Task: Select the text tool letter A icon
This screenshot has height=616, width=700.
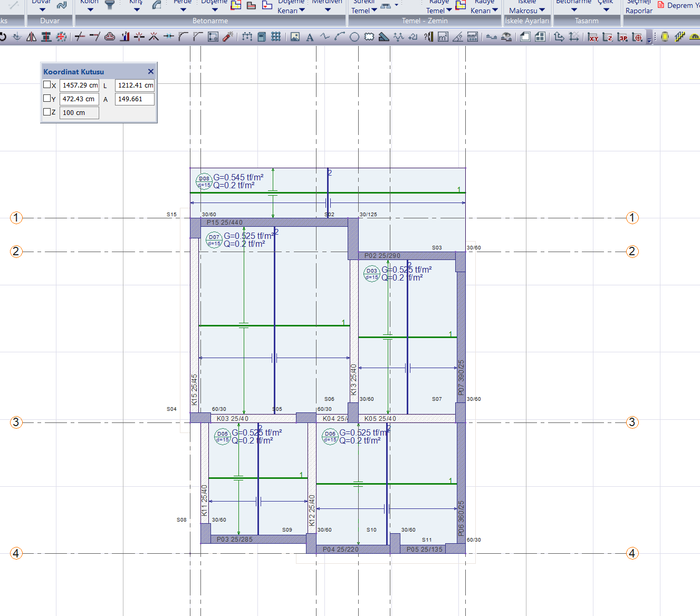Action: pos(310,37)
